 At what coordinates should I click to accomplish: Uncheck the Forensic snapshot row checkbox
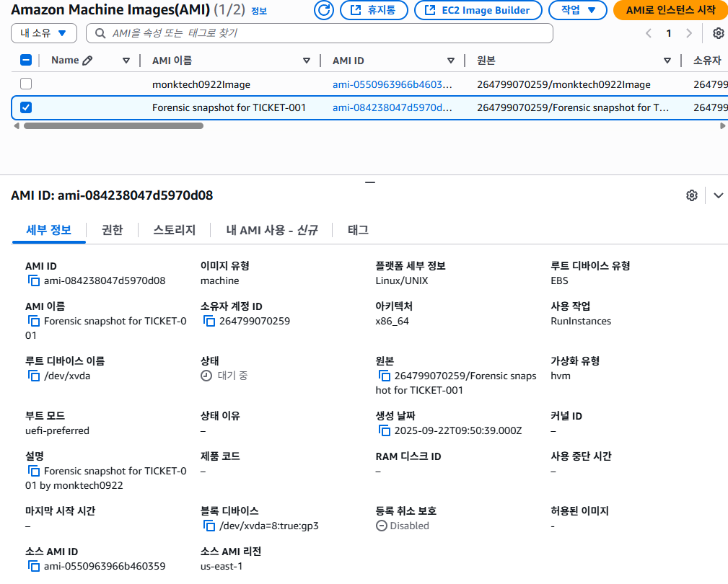(26, 107)
